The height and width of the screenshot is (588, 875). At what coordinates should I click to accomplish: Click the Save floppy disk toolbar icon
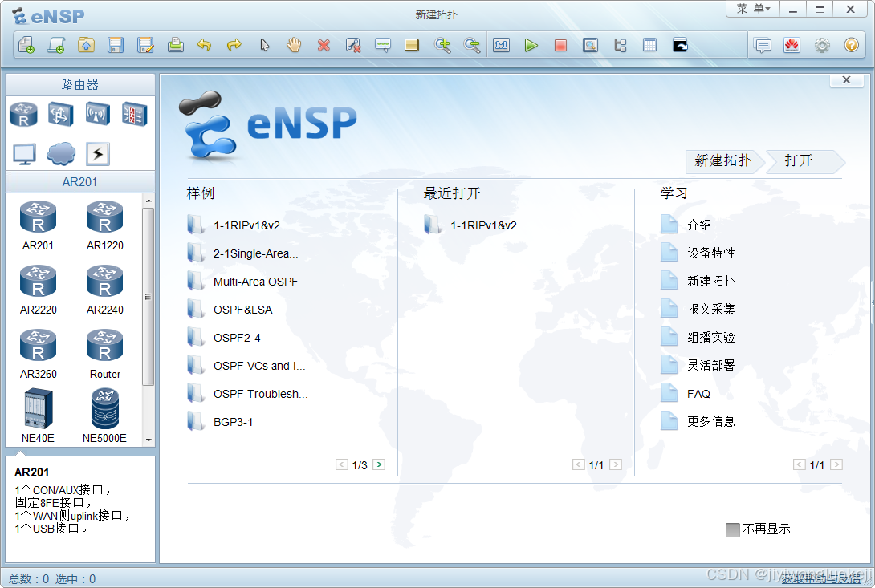coord(116,45)
